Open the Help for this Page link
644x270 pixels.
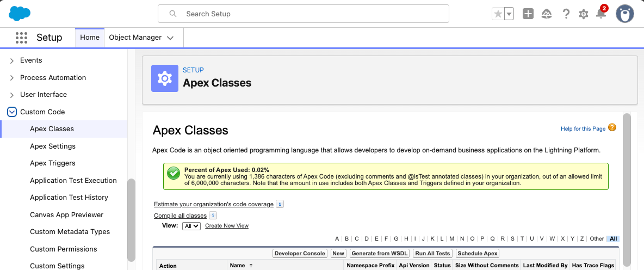click(583, 128)
